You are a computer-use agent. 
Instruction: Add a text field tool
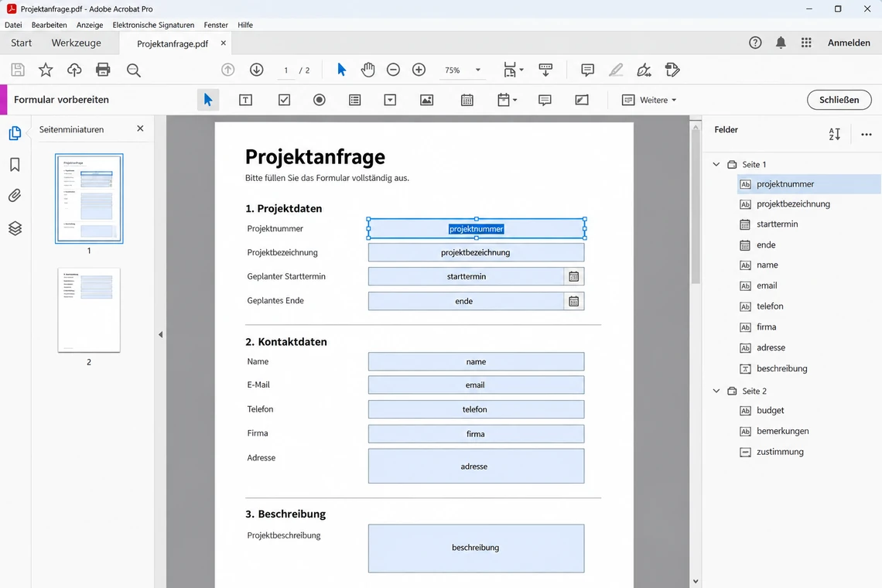[x=245, y=100]
